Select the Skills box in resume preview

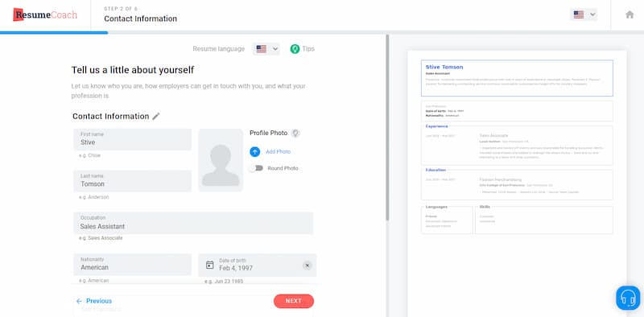(544, 220)
